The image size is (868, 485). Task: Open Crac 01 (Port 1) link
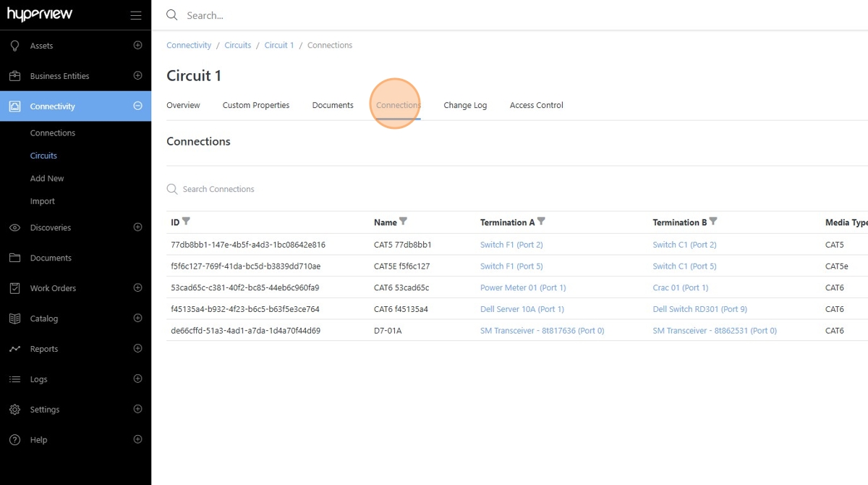point(681,287)
